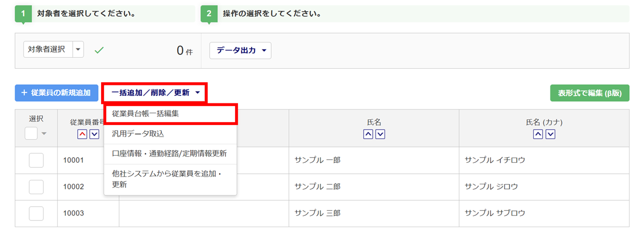Screen dimensions: 644x233
Task: Sort 氏名 (カナ) column descending
Action: click(x=550, y=134)
